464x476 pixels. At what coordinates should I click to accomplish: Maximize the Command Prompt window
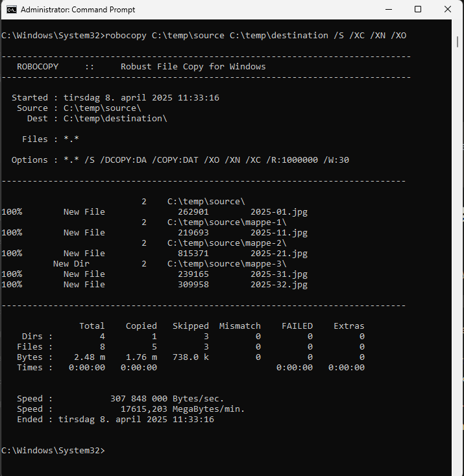pyautogui.click(x=418, y=10)
